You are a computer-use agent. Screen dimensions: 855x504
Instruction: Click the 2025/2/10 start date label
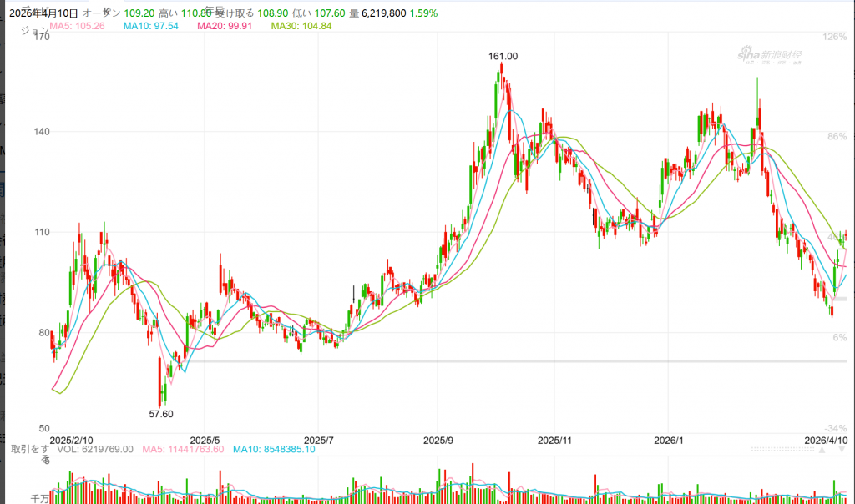(72, 439)
